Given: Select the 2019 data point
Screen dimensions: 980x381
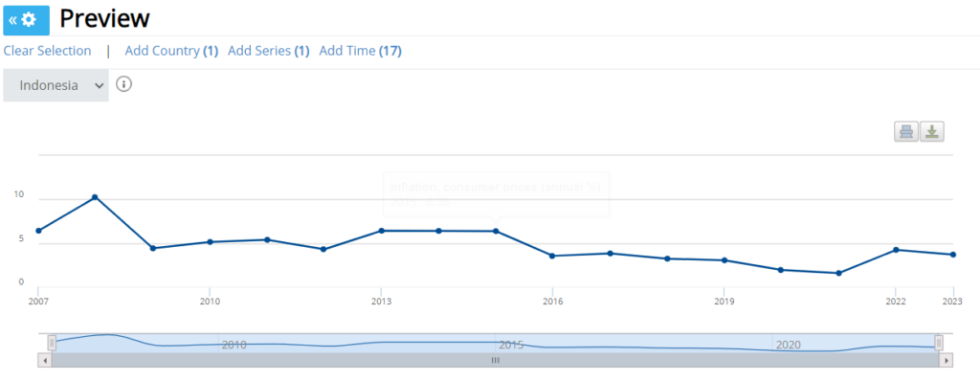Looking at the screenshot, I should pyautogui.click(x=724, y=260).
